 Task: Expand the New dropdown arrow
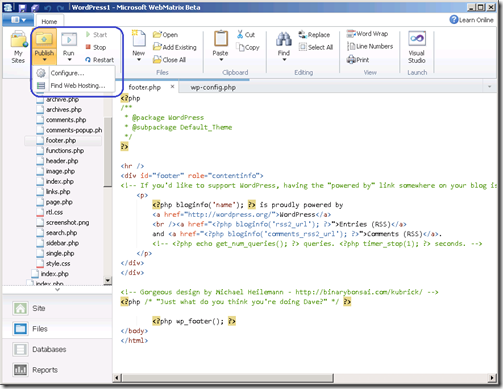point(139,60)
